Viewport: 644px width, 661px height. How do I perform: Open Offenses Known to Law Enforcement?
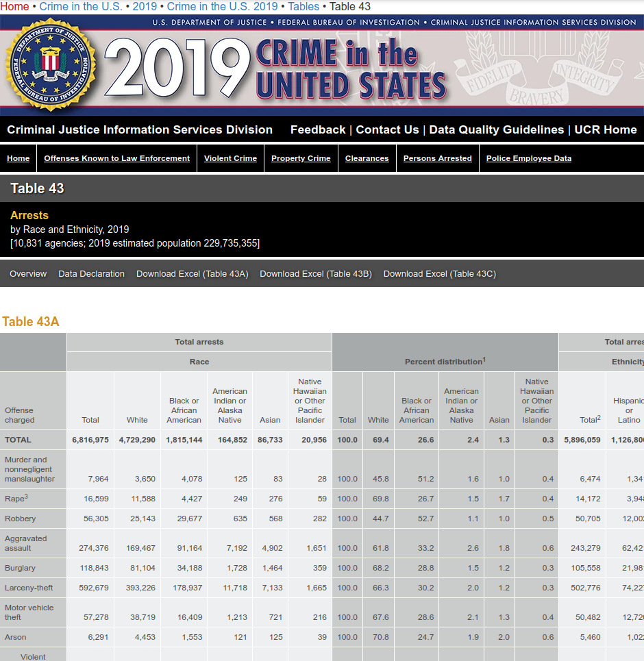click(116, 158)
